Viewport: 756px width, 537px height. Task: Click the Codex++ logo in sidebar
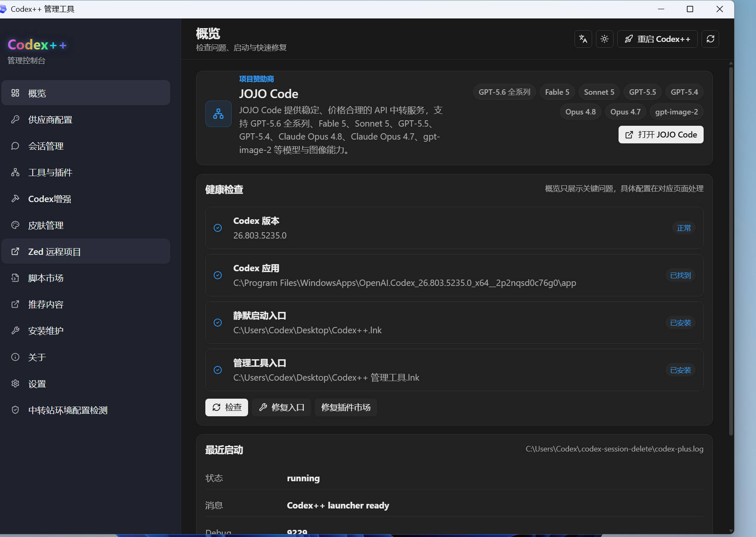point(37,45)
